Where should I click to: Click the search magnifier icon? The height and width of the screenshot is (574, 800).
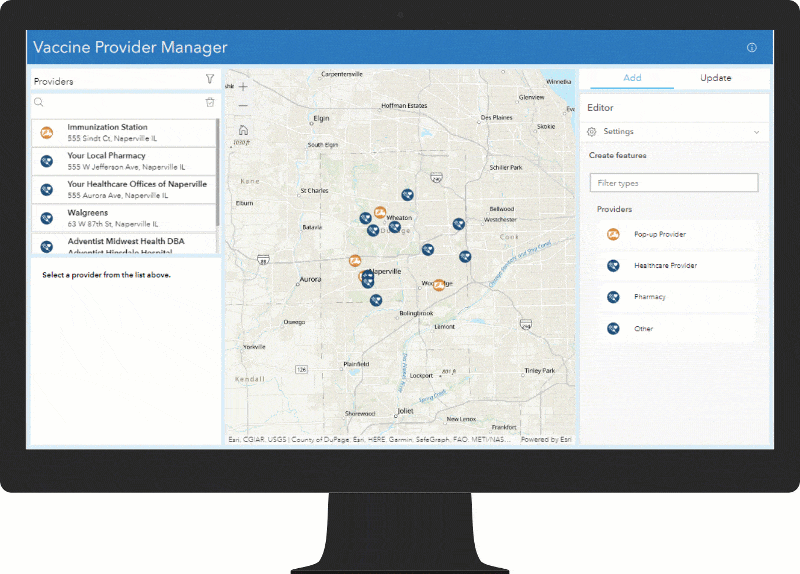coord(39,103)
